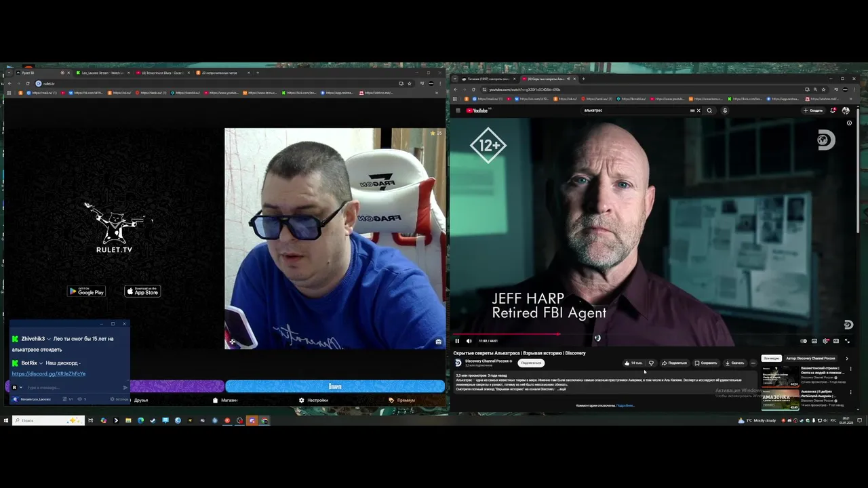868x488 pixels.
Task: Open Discovery Channel Россия channel avatar
Action: (458, 363)
